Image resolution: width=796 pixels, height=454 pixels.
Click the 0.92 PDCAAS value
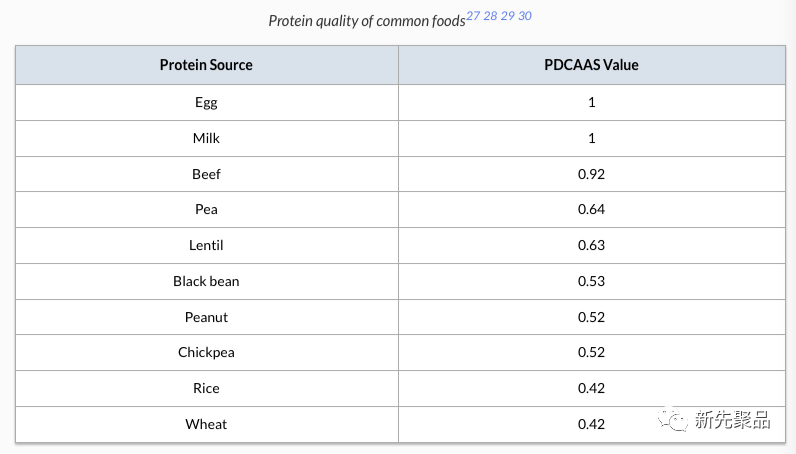591,174
